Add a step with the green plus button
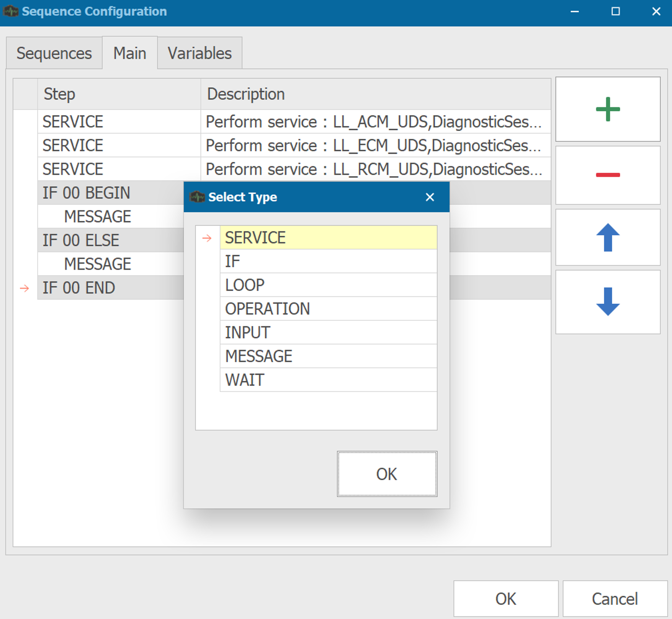Screen dimensions: 672x619 [608, 109]
